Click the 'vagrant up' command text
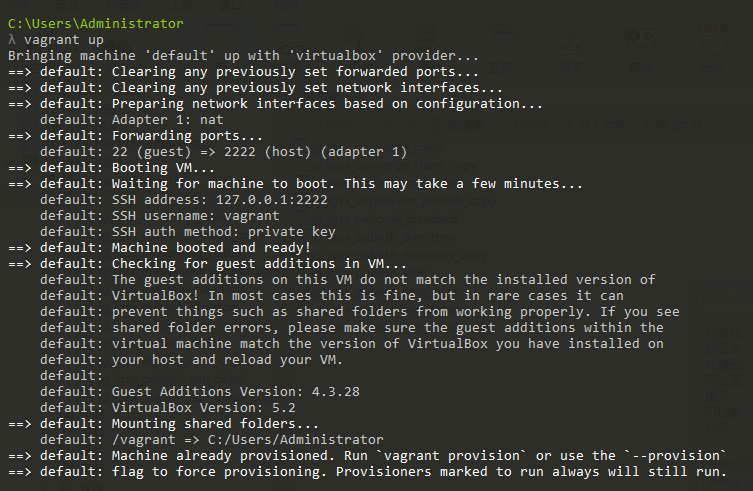The image size is (753, 491). [x=65, y=39]
